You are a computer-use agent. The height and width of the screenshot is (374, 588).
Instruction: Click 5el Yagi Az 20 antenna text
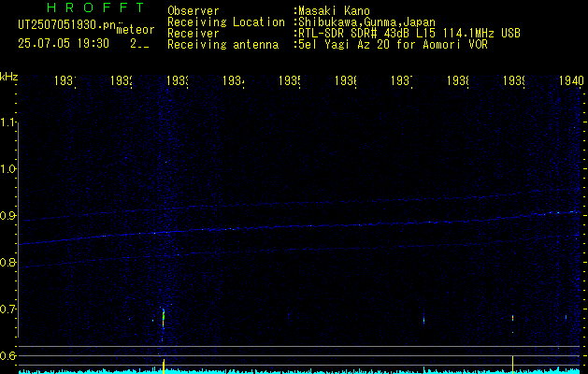tap(391, 45)
